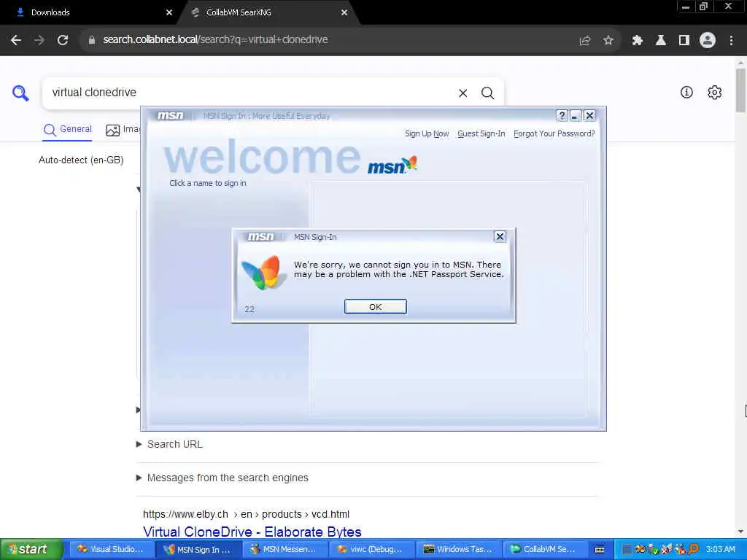Click the MSN butterfly tray icon with red X

point(667,549)
